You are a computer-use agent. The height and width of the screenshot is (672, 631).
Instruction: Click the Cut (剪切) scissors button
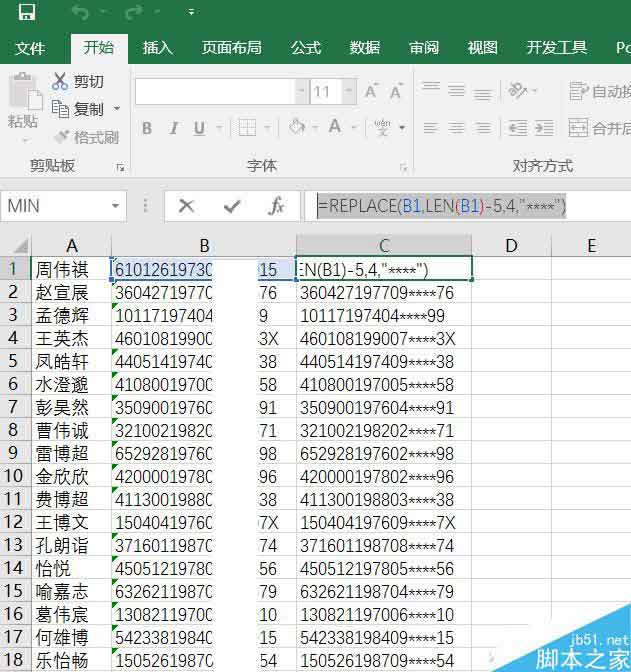coord(78,82)
